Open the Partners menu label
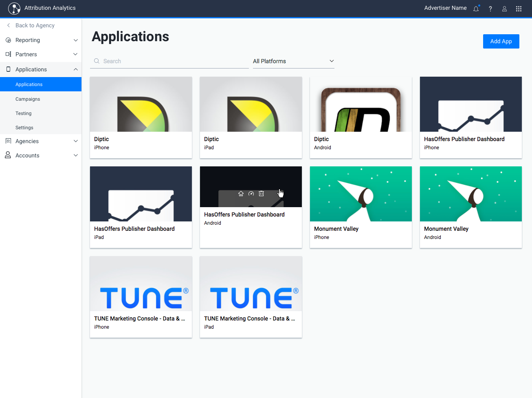 point(26,54)
